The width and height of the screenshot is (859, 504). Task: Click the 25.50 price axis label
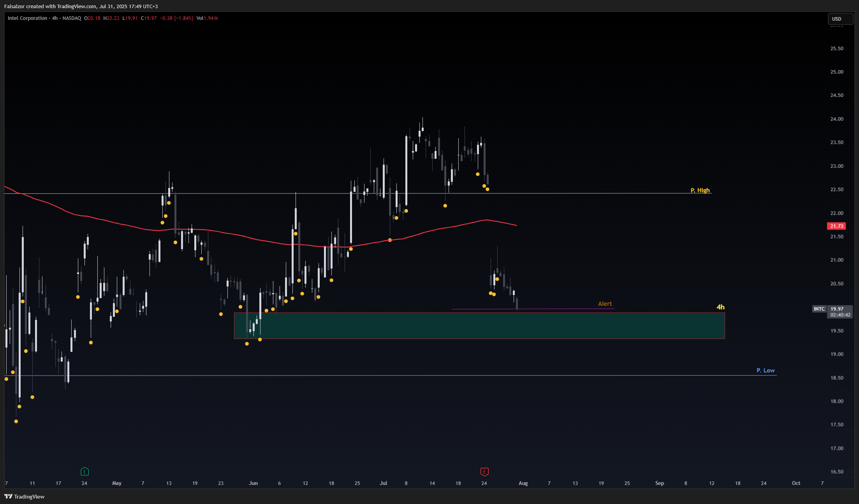tap(837, 49)
